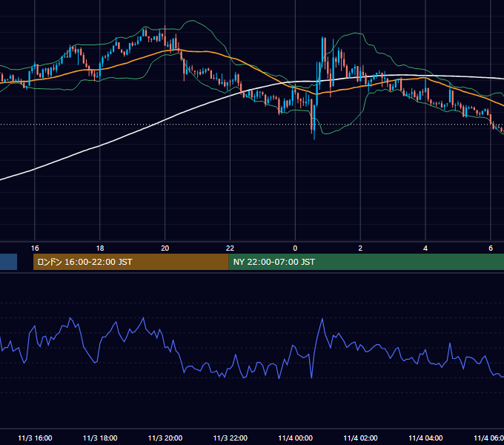Click the 11/3 16:00 label under the oscillator
Viewport: 504px width, 445px height.
click(35, 438)
